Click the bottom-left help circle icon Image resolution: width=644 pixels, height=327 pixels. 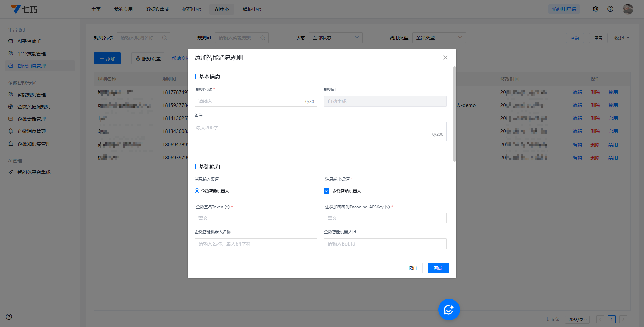[x=9, y=317]
